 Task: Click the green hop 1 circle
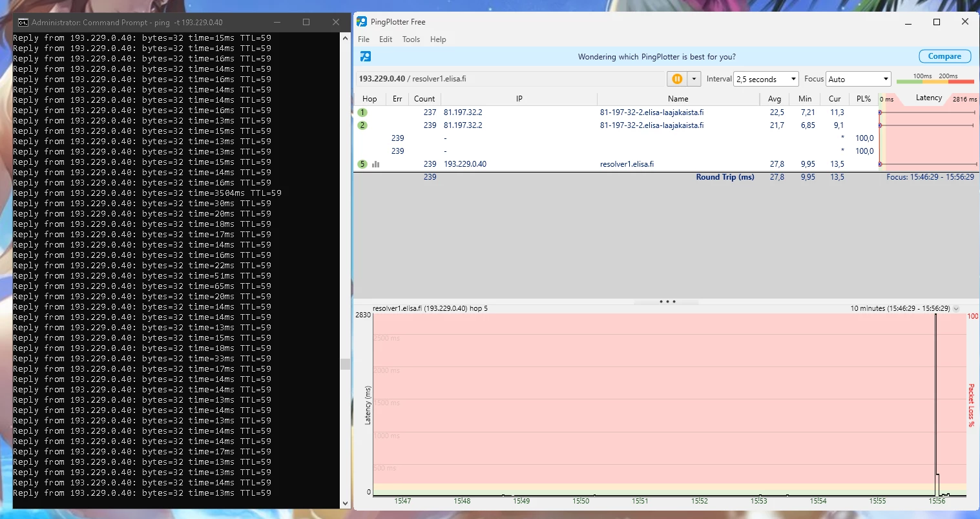coord(362,112)
